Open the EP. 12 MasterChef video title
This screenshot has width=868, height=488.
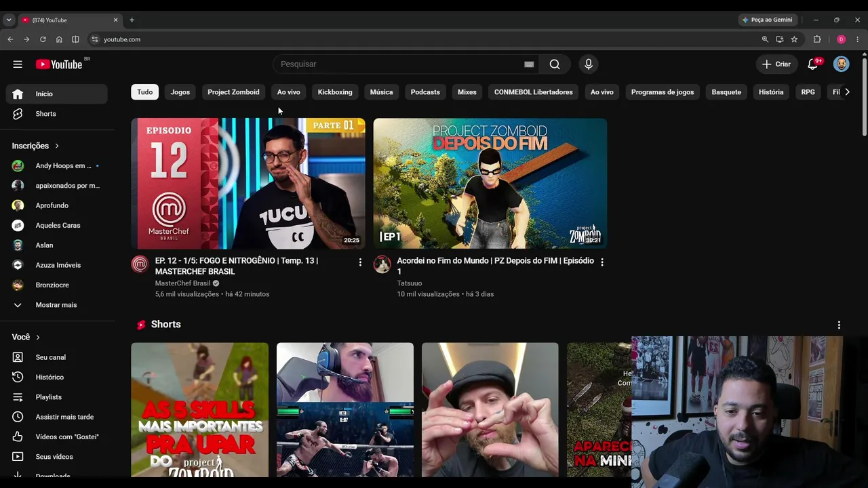237,266
